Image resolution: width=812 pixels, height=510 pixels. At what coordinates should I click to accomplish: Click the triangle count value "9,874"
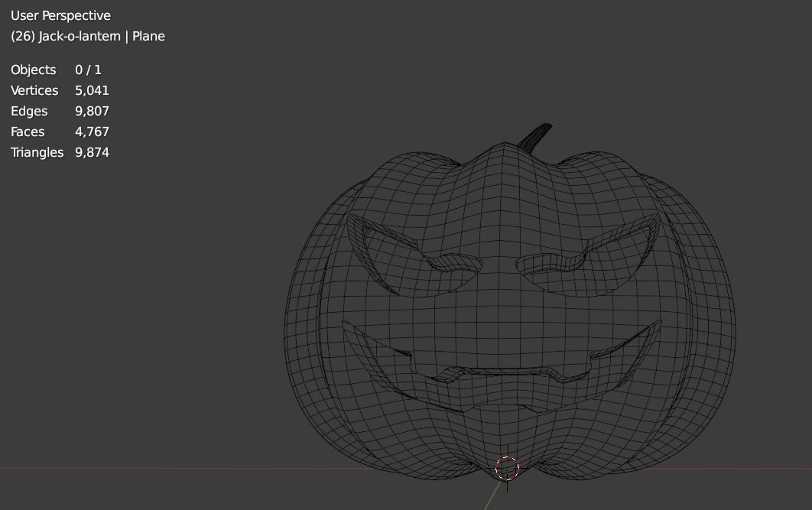tap(93, 153)
